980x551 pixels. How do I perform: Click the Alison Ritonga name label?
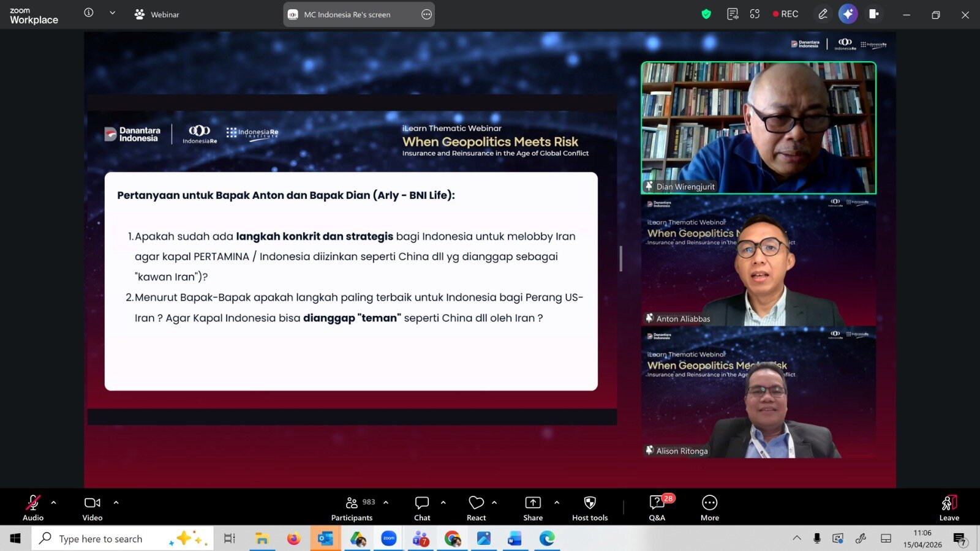[682, 451]
